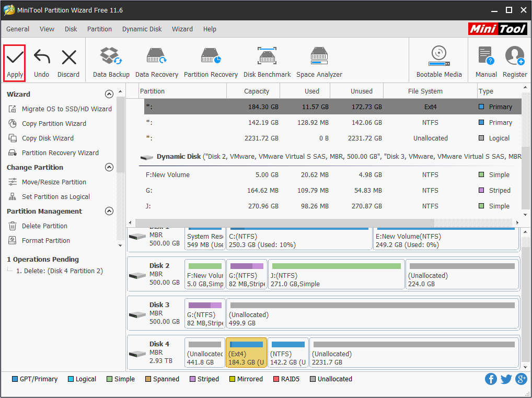Select Disk 3 unallocated 499.9 GB block

[373, 313]
